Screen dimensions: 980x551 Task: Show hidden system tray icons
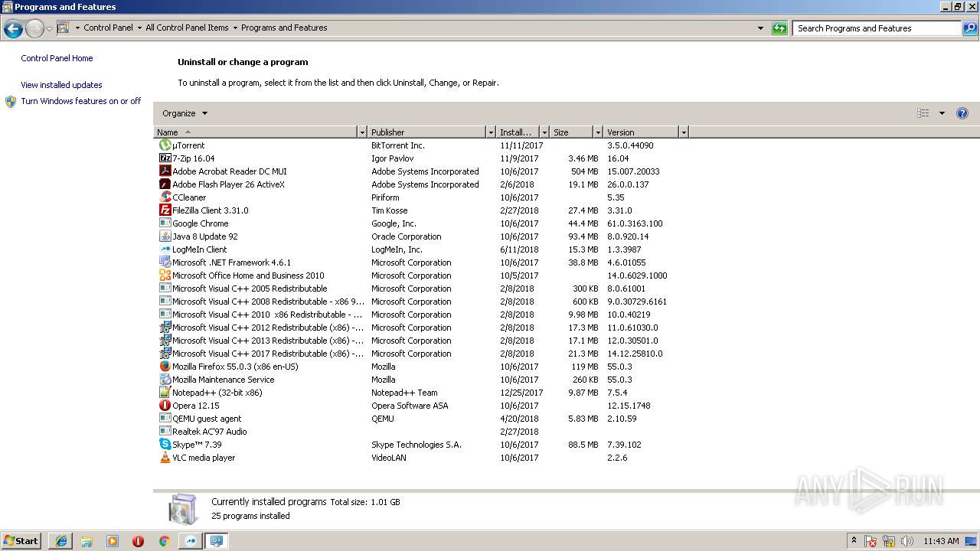click(x=854, y=541)
